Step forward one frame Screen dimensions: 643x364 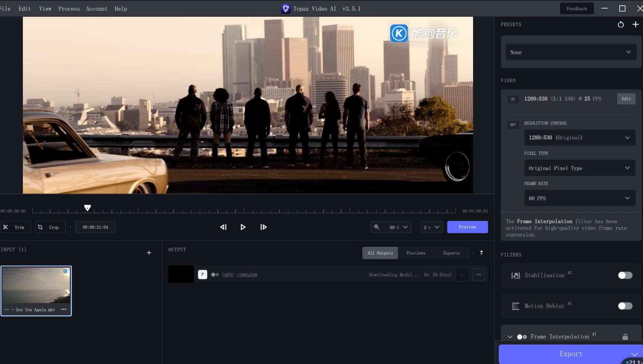click(x=263, y=227)
